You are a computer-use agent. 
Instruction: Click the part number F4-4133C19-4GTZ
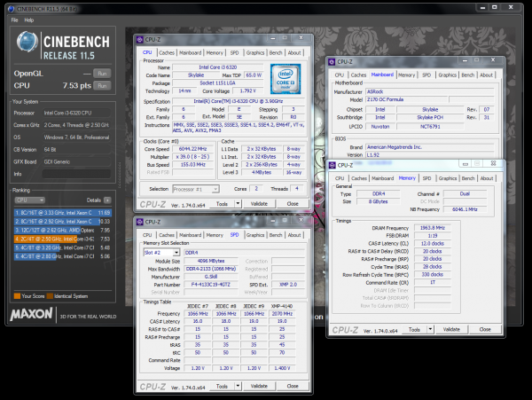(210, 285)
